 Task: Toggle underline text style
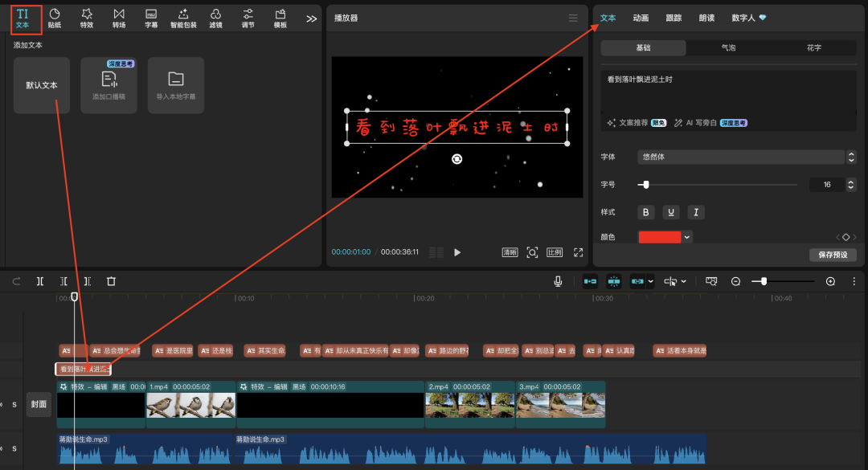coord(671,212)
